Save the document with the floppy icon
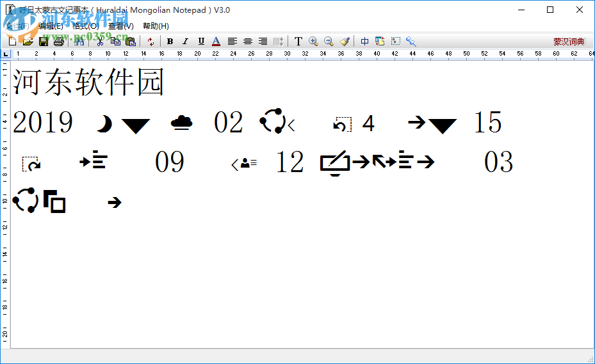Screen dimensions: 595x364 click(x=44, y=42)
